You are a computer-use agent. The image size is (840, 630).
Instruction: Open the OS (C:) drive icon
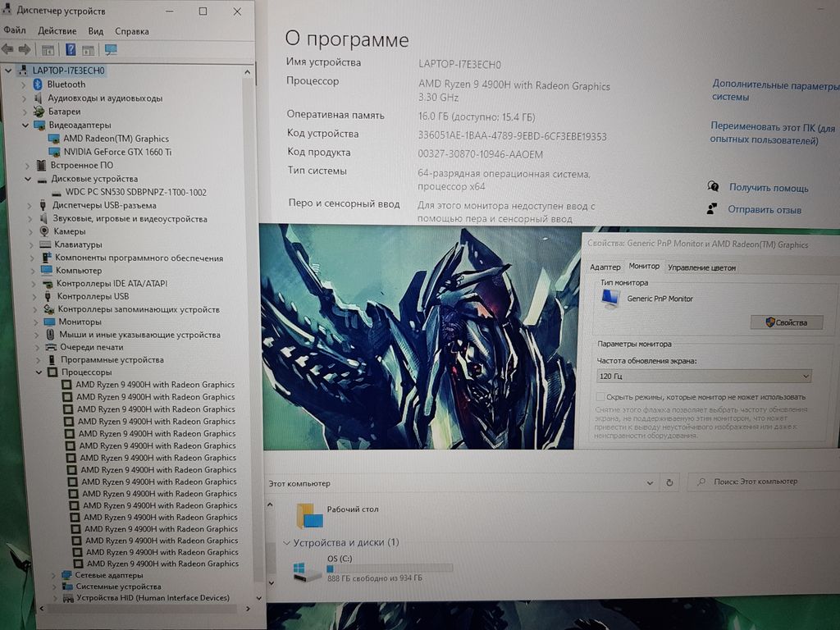tap(308, 571)
